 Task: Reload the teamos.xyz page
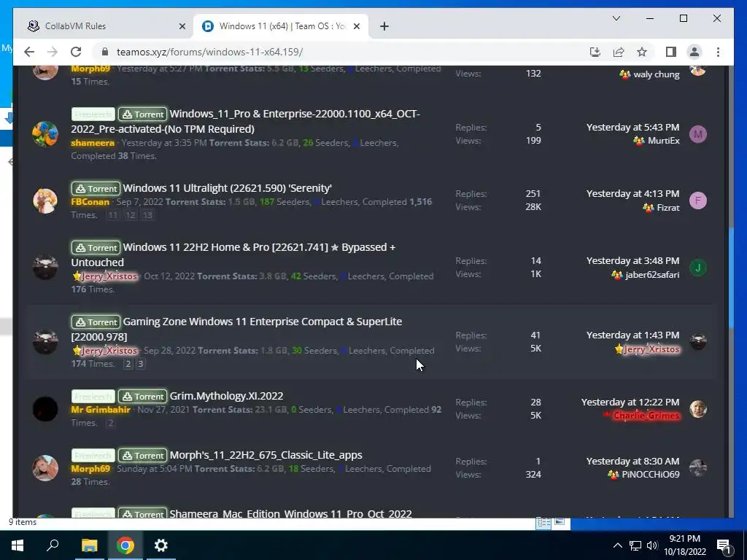pyautogui.click(x=76, y=52)
